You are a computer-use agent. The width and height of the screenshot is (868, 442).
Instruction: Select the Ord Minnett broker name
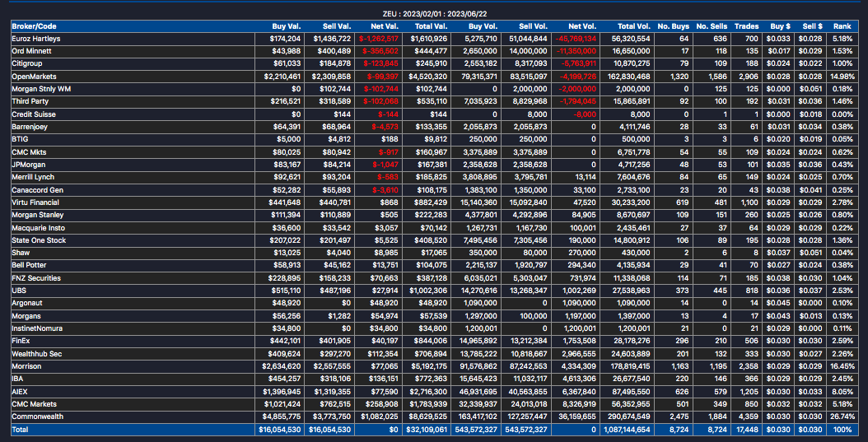pos(30,51)
